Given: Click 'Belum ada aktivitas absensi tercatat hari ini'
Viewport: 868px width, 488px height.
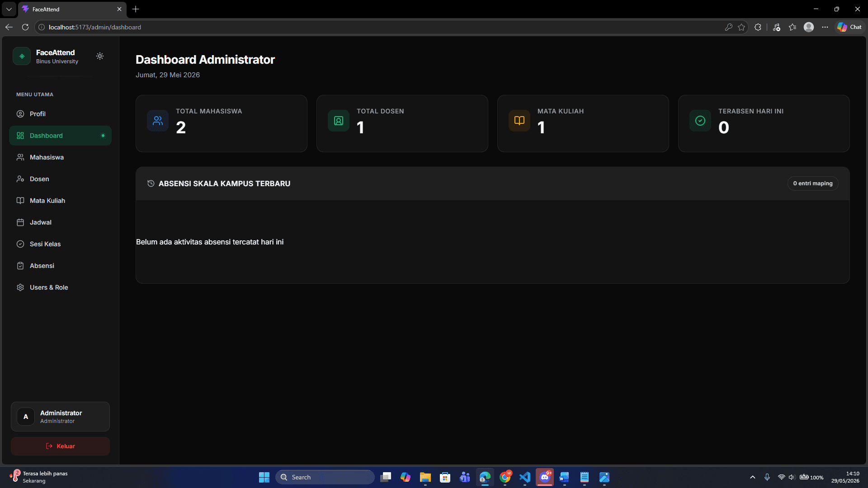Looking at the screenshot, I should click(x=210, y=242).
